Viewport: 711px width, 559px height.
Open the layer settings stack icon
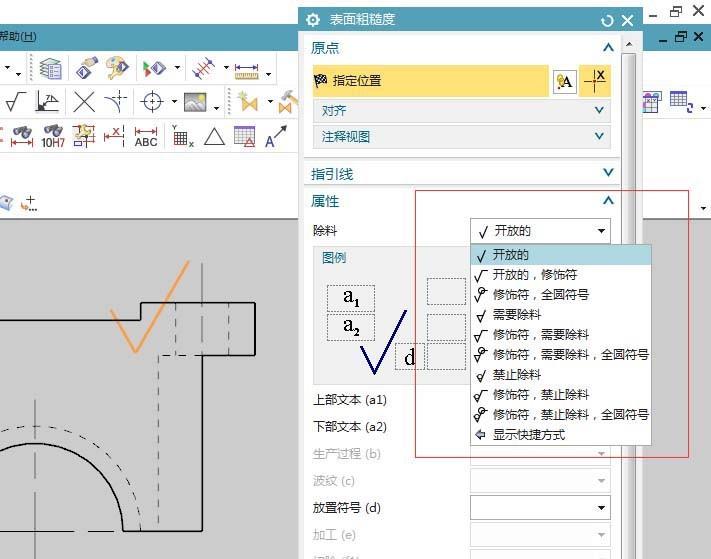coord(50,68)
